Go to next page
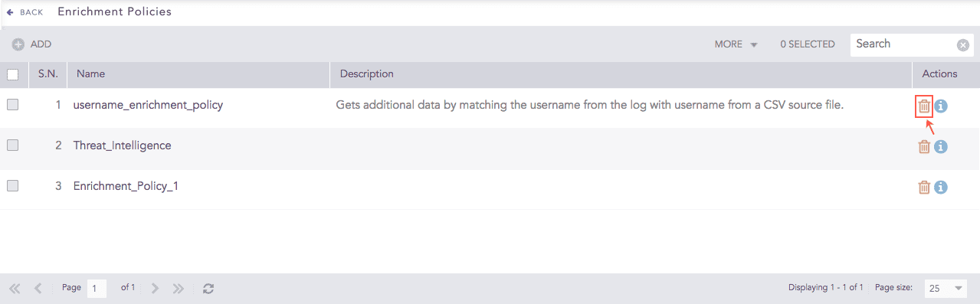Viewport: 980px width, 304px height. click(x=156, y=289)
